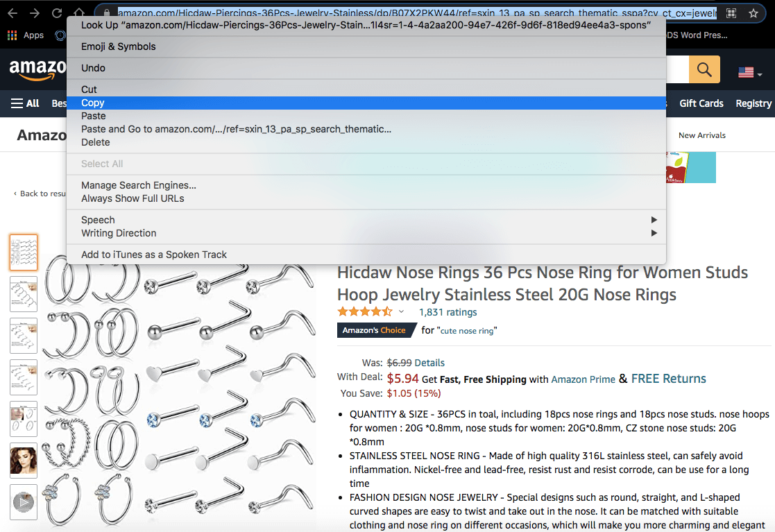Screen dimensions: 775x532
Task: Open Emoji & Symbols menu entry
Action: 366,46
